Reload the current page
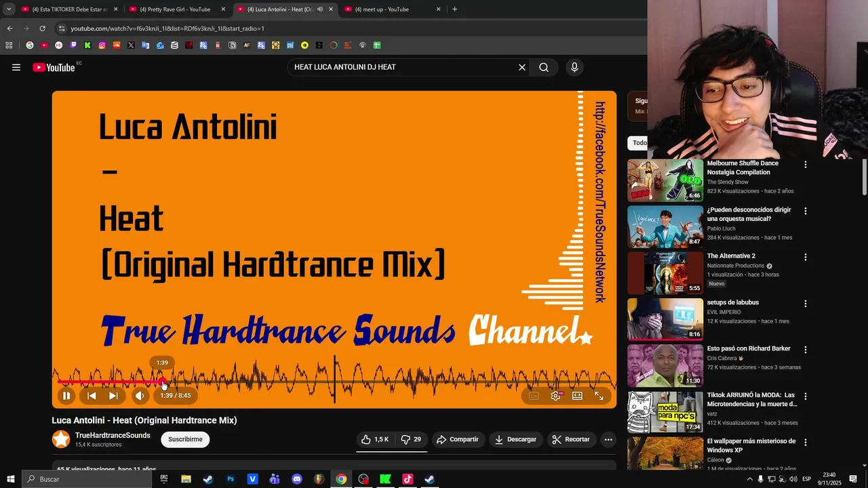 click(42, 28)
